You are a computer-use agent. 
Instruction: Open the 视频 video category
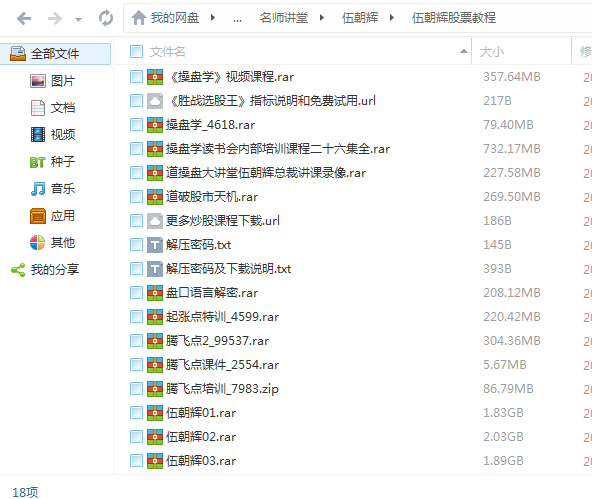pyautogui.click(x=52, y=134)
